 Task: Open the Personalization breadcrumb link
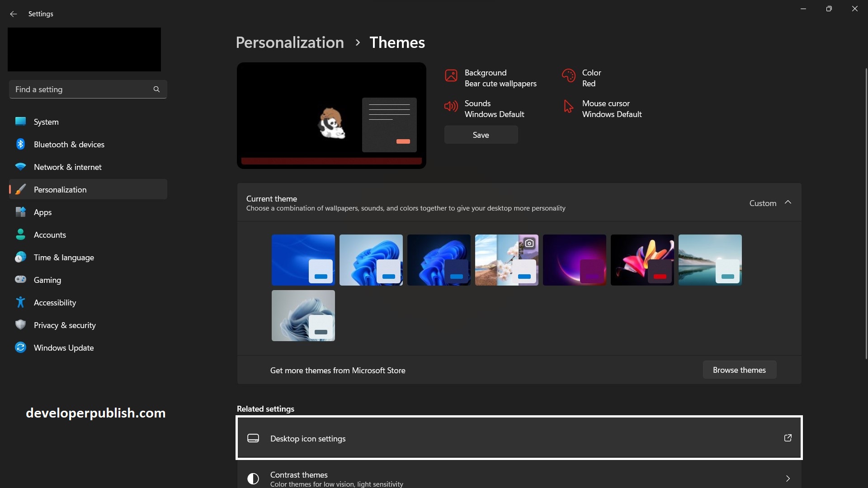pos(289,42)
